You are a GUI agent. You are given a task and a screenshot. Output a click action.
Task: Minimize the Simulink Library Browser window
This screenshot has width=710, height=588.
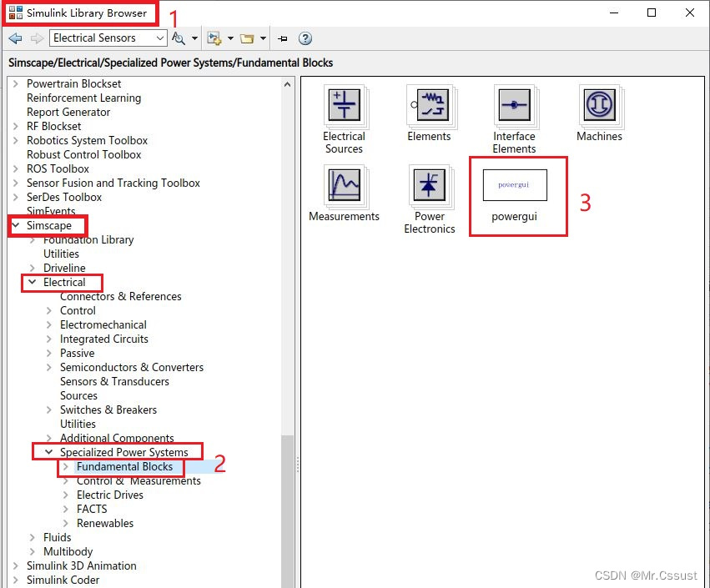(614, 13)
